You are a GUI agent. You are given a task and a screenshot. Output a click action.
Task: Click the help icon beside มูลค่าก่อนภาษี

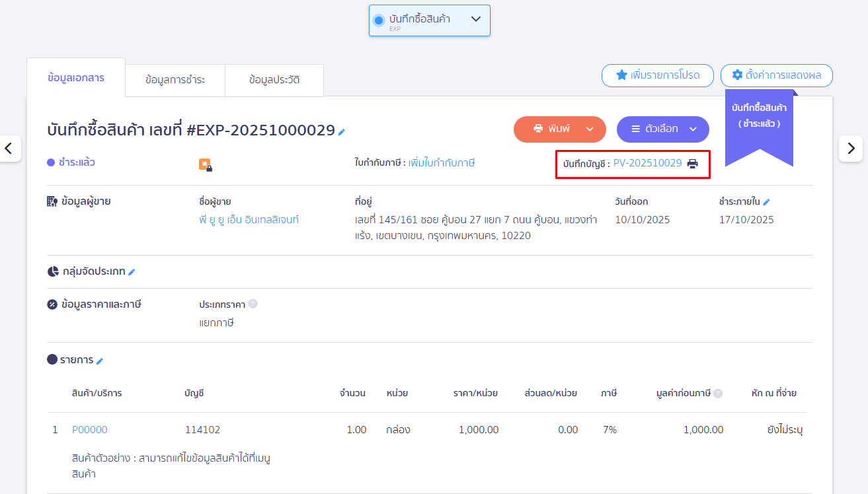point(718,394)
